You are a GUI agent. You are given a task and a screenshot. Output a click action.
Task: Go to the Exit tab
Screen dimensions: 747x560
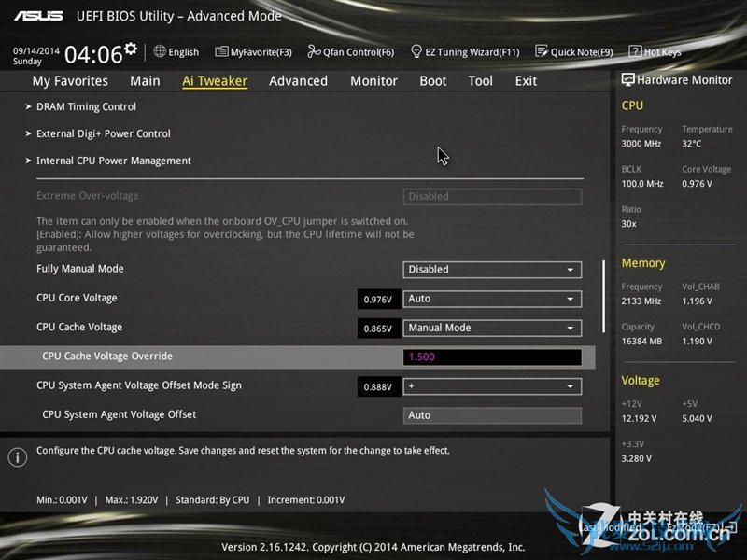[x=526, y=81]
